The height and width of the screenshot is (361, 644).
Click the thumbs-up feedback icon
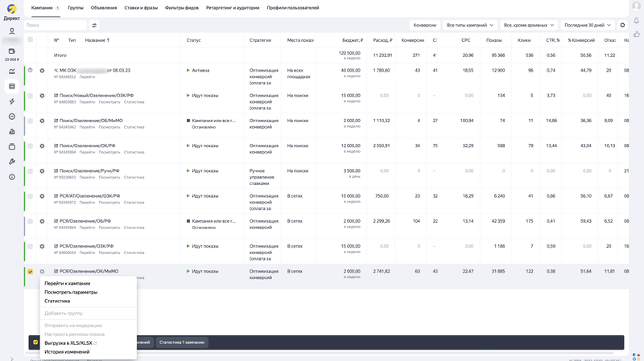[x=636, y=35]
